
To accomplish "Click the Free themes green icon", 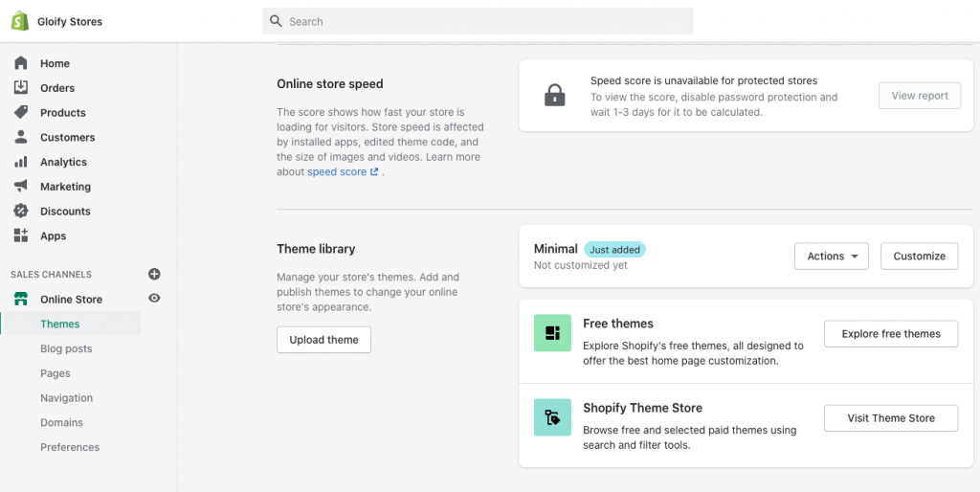I will (552, 332).
